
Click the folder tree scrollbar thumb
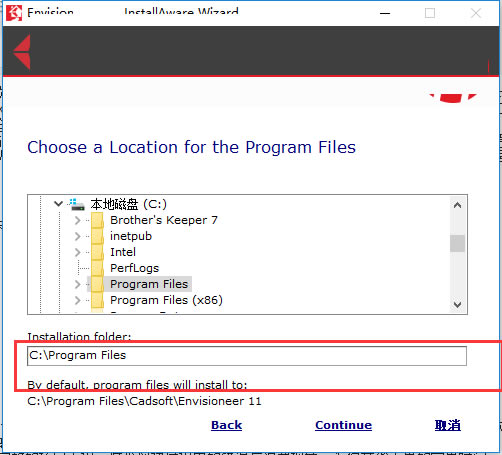pyautogui.click(x=457, y=243)
